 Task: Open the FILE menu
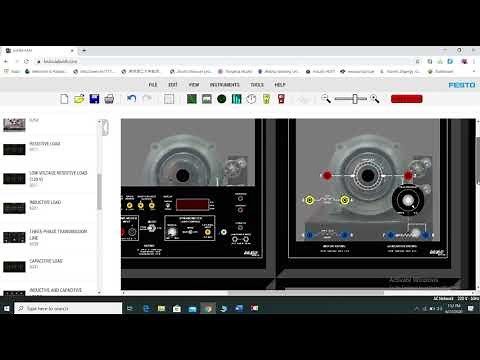point(153,85)
